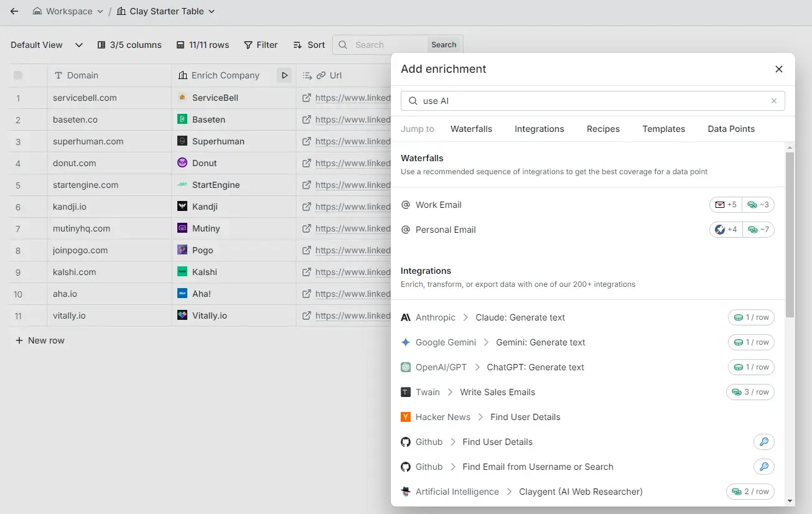Select the Claude: Generate text integration

tap(520, 317)
